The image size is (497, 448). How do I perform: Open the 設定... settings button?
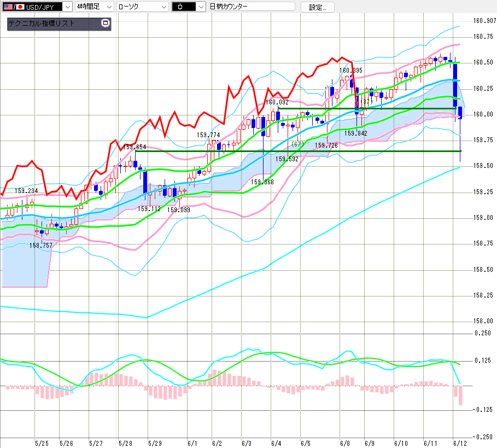click(x=317, y=7)
